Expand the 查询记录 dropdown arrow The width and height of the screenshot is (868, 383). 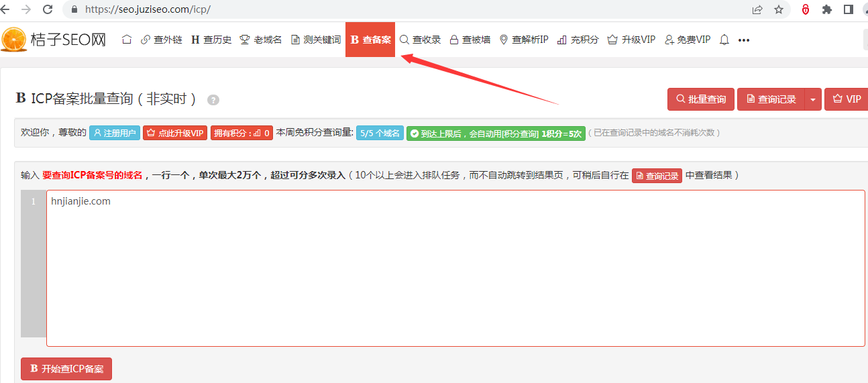click(812, 99)
